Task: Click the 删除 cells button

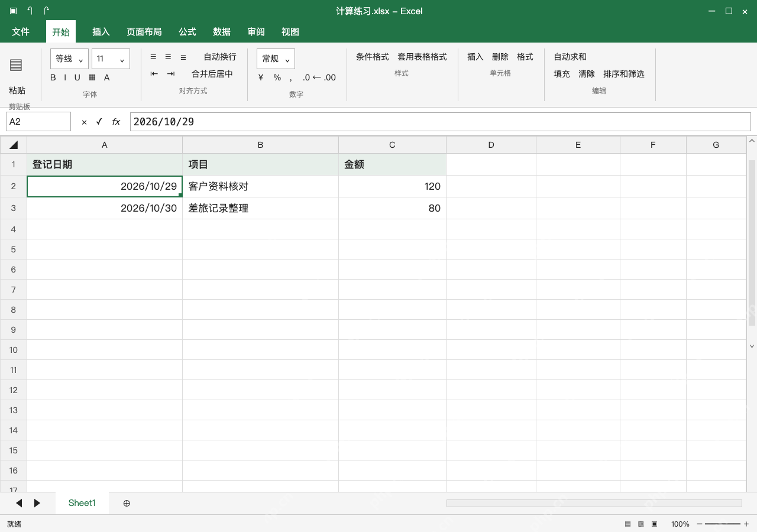Action: tap(500, 57)
